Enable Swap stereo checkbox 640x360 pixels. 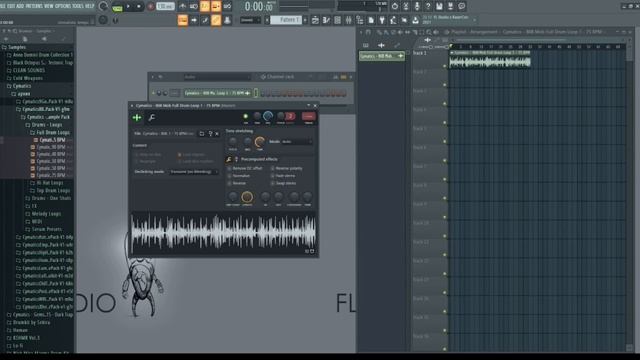click(273, 183)
